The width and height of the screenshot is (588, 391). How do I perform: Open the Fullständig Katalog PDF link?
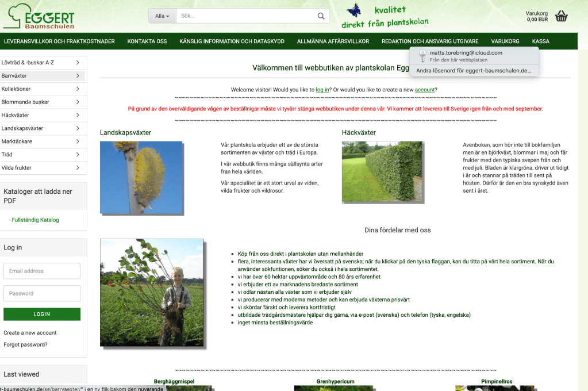(x=34, y=220)
